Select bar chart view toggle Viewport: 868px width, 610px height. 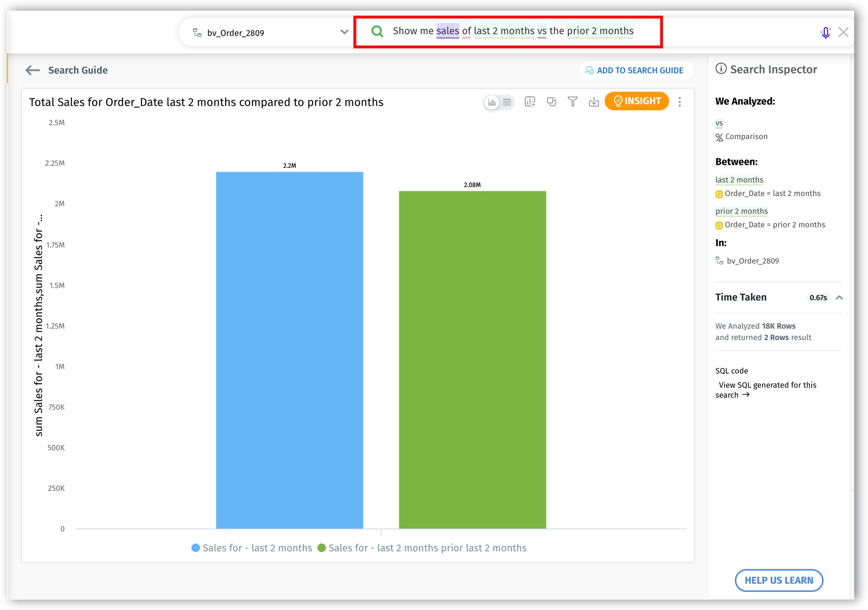[492, 102]
